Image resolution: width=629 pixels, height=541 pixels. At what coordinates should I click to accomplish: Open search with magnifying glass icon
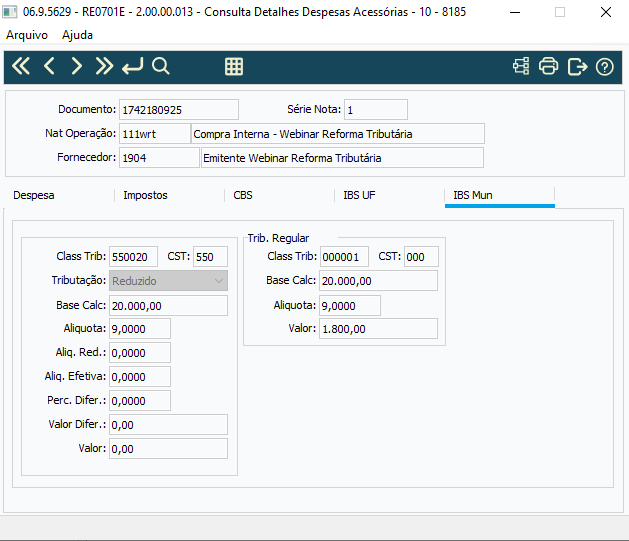(x=160, y=66)
